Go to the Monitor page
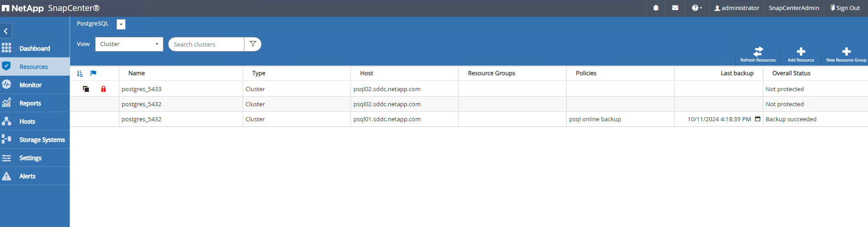Viewport: 868px width, 227px height. coord(35,85)
